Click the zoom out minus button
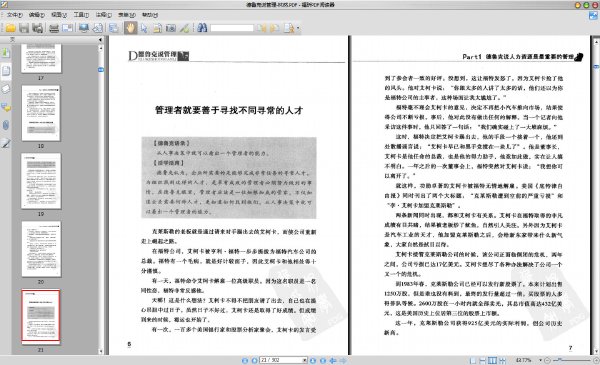 tap(547, 360)
